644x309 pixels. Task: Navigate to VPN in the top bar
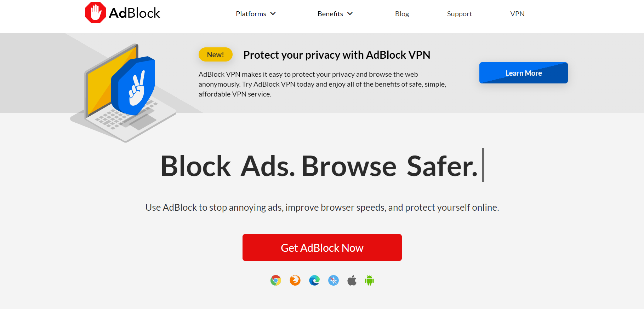tap(517, 14)
